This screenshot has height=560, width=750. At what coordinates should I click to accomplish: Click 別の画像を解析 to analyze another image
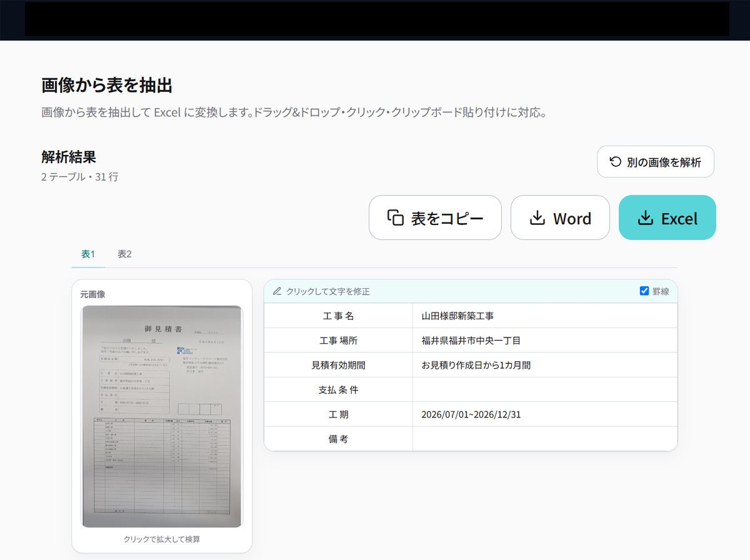pos(656,162)
